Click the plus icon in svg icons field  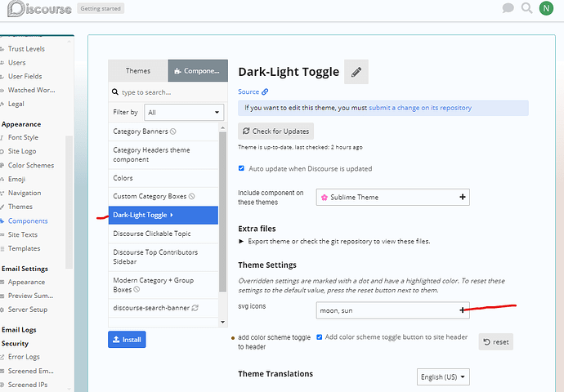[x=462, y=310]
